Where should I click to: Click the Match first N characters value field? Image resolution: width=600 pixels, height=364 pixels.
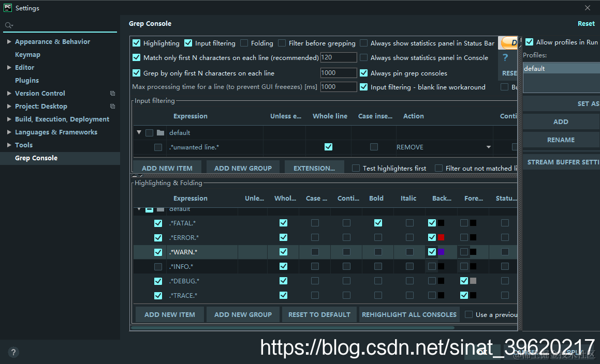pyautogui.click(x=338, y=57)
